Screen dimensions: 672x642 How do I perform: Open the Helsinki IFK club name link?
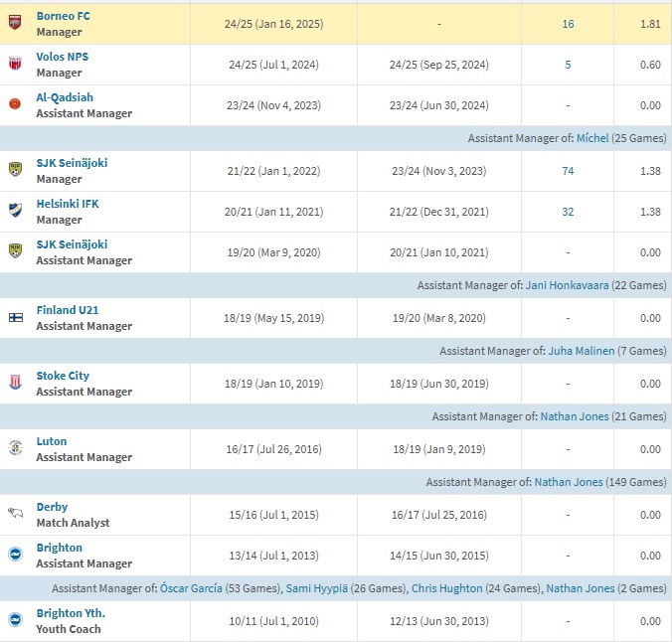[68, 204]
